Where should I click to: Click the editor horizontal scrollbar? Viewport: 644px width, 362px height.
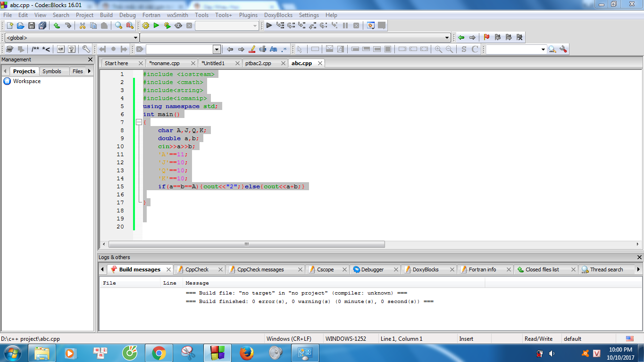[x=246, y=244]
